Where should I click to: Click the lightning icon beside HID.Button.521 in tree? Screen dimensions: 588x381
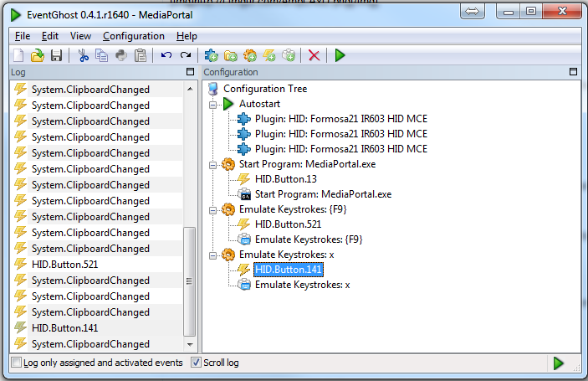[x=243, y=224]
